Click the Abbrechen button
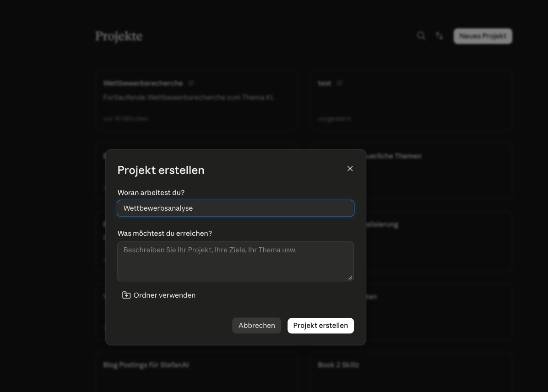548x392 pixels. tap(256, 326)
